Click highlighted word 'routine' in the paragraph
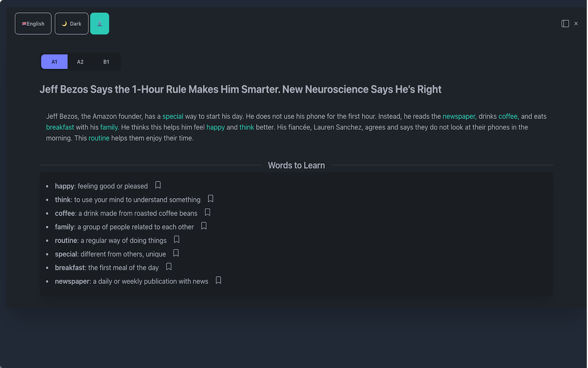This screenshot has width=588, height=368. (x=99, y=138)
